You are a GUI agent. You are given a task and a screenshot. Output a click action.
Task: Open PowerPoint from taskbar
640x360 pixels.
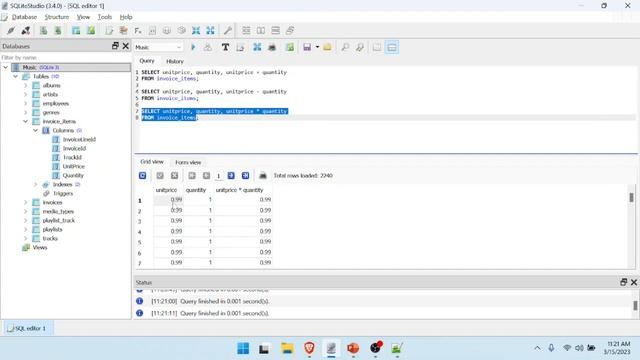pyautogui.click(x=353, y=348)
